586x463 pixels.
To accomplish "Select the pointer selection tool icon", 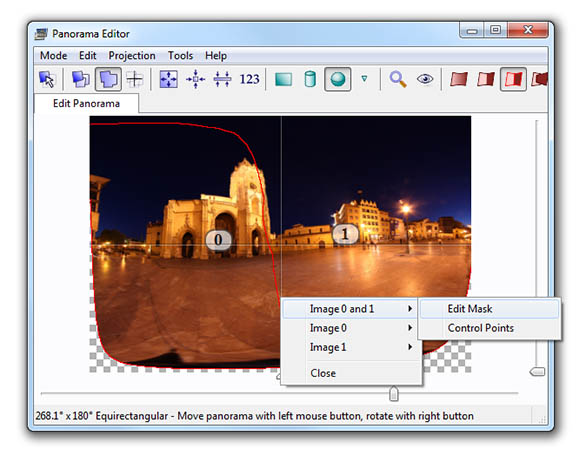I will [47, 79].
